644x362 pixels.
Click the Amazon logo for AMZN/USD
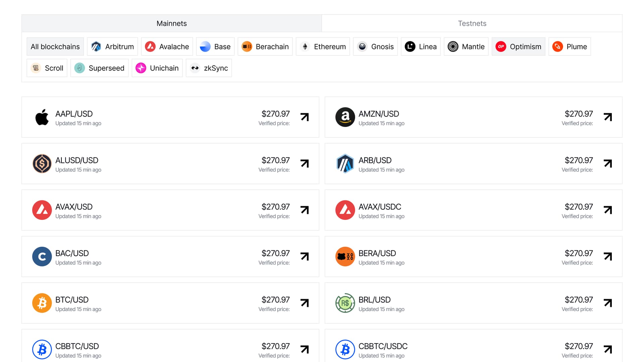coord(345,117)
